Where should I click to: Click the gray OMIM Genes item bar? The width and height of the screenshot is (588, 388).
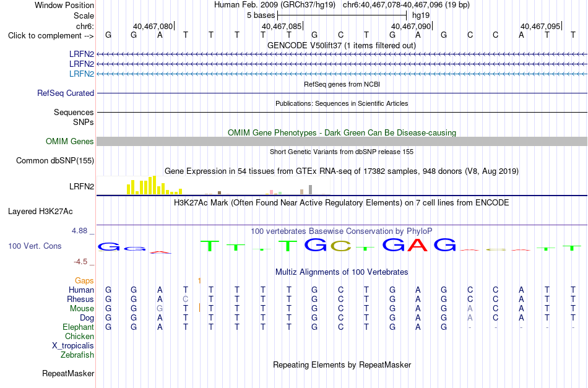click(x=342, y=141)
